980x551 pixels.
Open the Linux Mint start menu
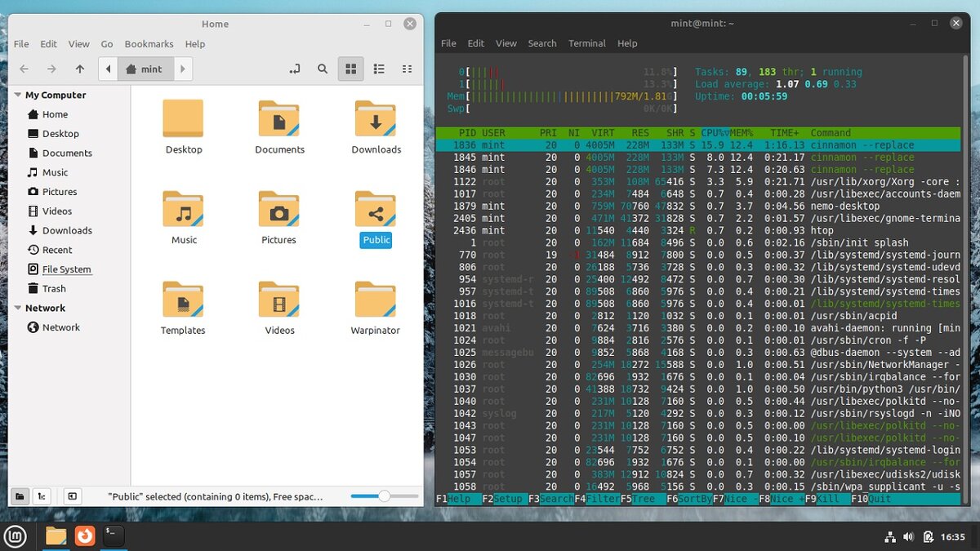[x=16, y=535]
